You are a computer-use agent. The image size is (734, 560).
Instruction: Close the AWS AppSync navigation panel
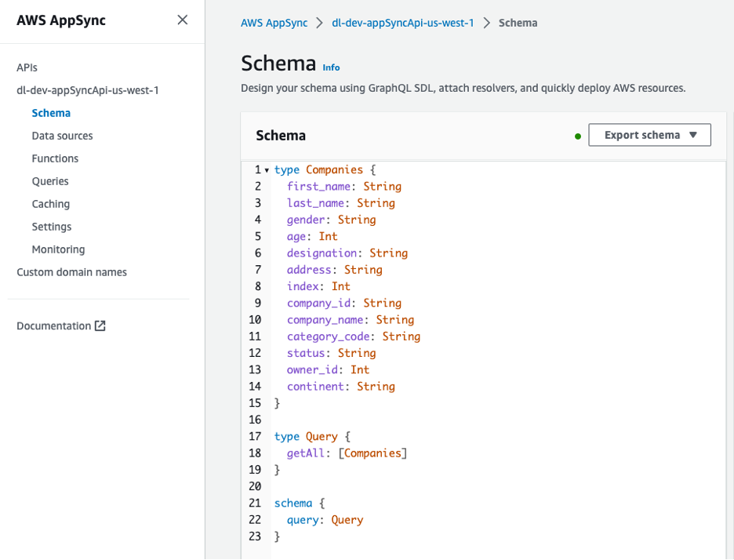pyautogui.click(x=182, y=20)
